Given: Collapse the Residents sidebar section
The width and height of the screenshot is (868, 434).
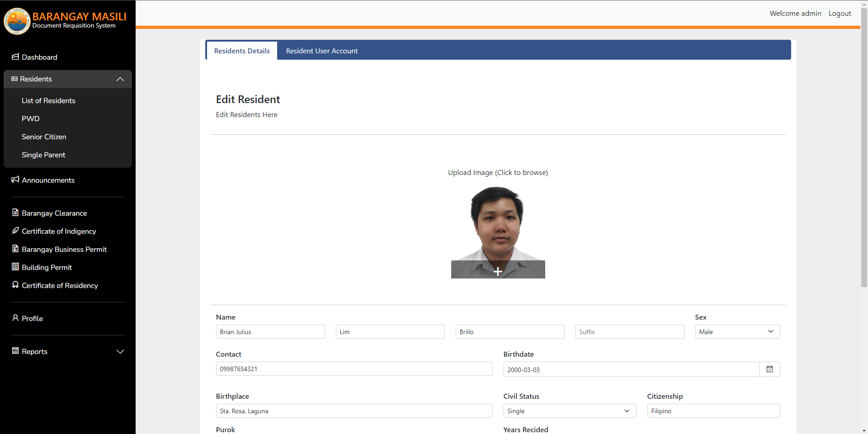Looking at the screenshot, I should [120, 79].
